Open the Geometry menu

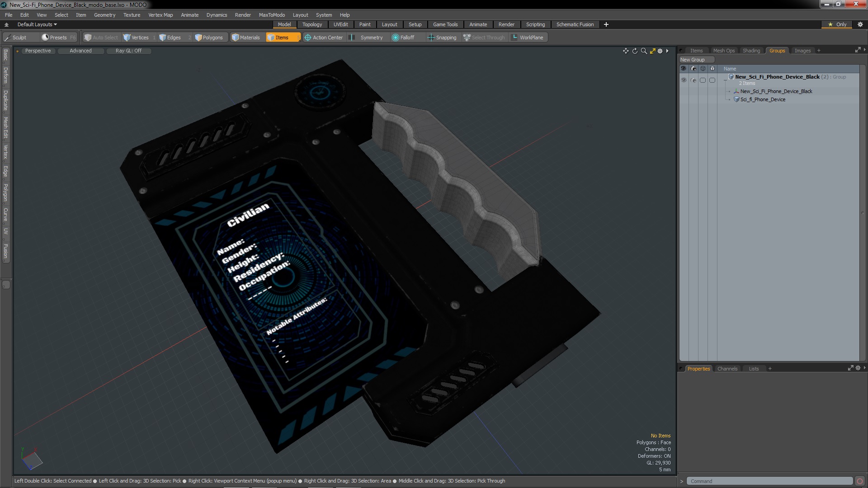(x=104, y=15)
